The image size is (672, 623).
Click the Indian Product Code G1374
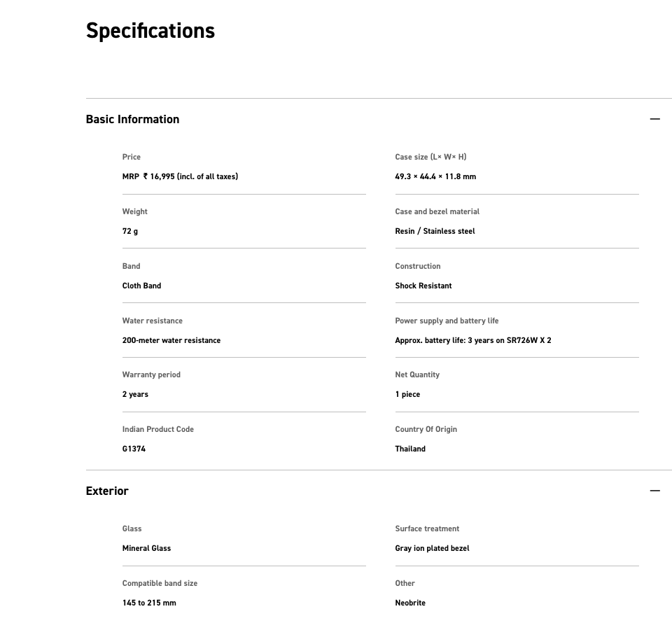134,449
